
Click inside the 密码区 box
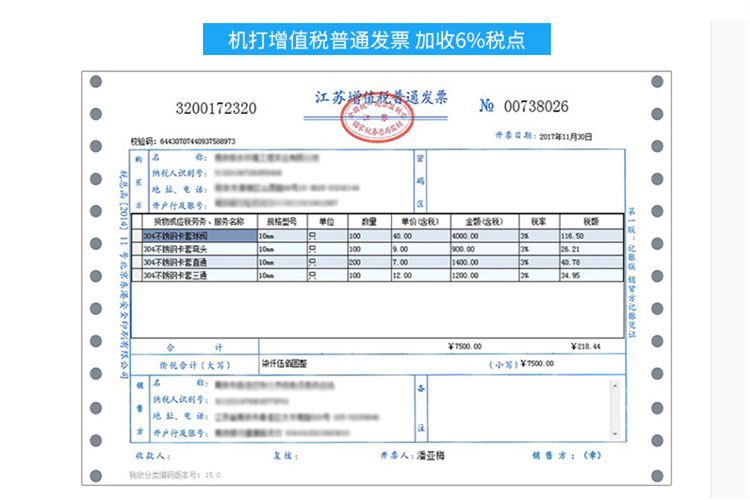point(525,181)
